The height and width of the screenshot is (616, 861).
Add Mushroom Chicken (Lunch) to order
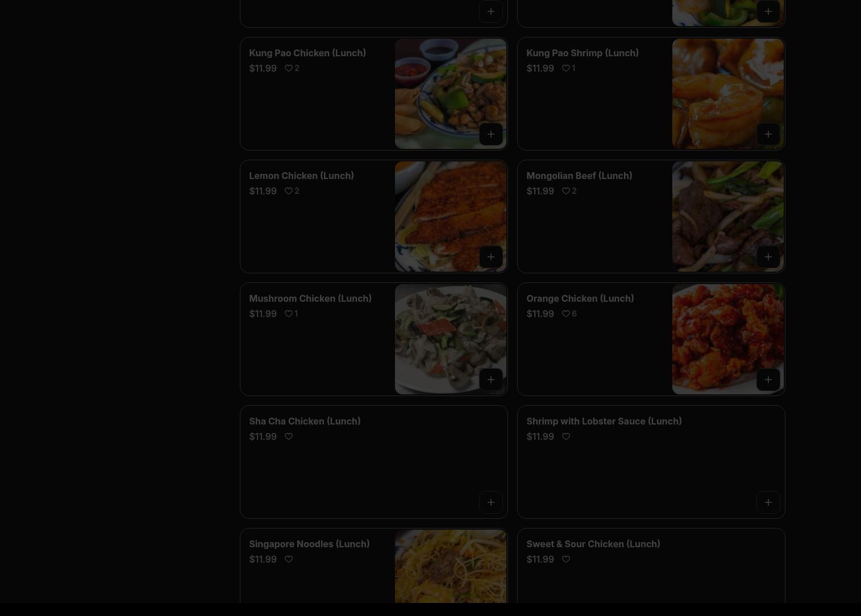click(x=490, y=380)
